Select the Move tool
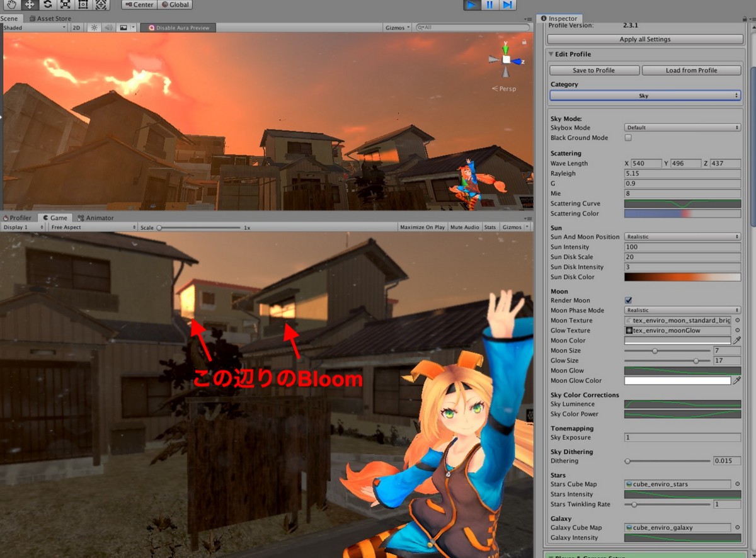Image resolution: width=756 pixels, height=558 pixels. pyautogui.click(x=30, y=4)
